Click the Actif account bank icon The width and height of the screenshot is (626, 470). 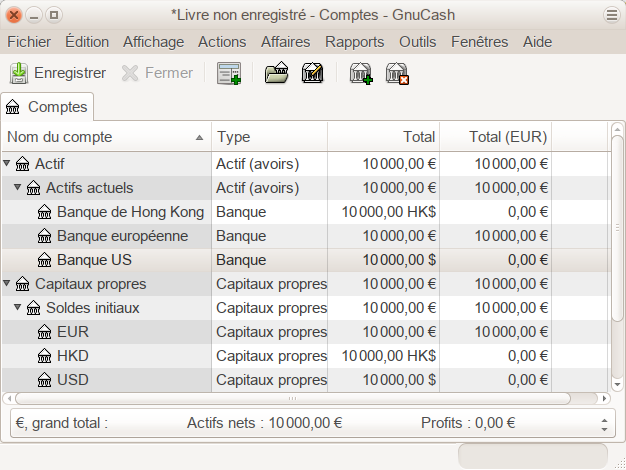pyautogui.click(x=22, y=164)
